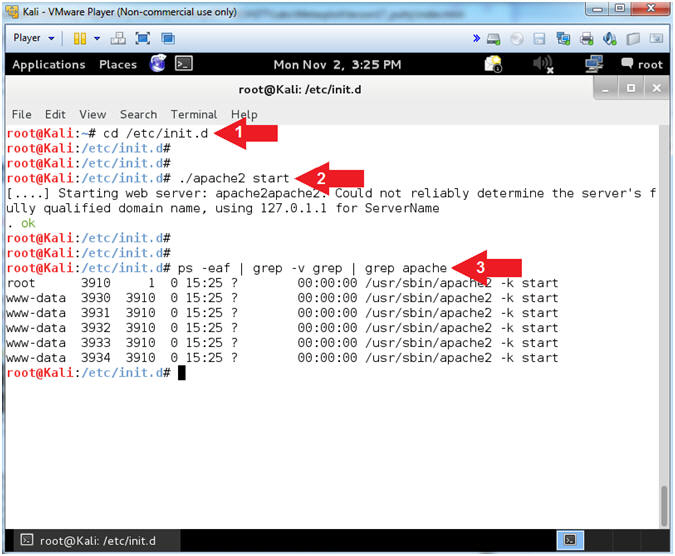This screenshot has width=675, height=556.
Task: Maximize the root@Kali terminal window
Action: tap(631, 89)
